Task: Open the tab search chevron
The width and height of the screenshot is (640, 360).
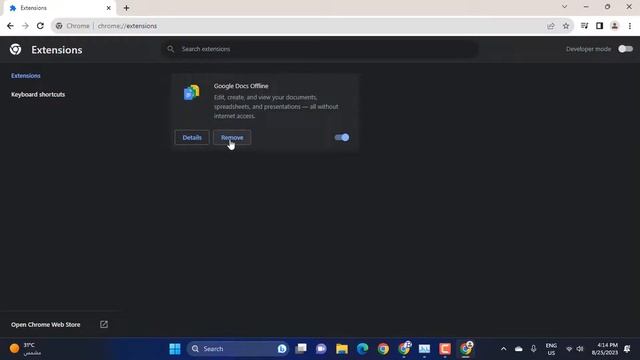Action: pyautogui.click(x=564, y=7)
